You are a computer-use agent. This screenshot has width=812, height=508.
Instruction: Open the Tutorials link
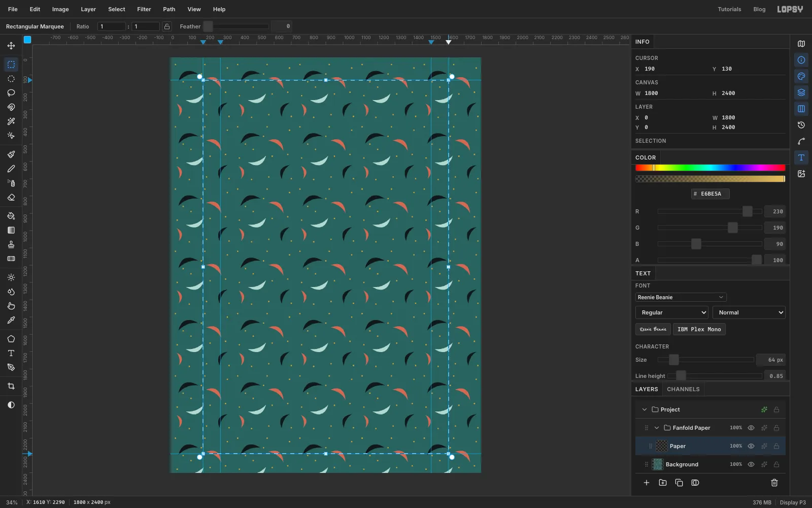pyautogui.click(x=729, y=9)
